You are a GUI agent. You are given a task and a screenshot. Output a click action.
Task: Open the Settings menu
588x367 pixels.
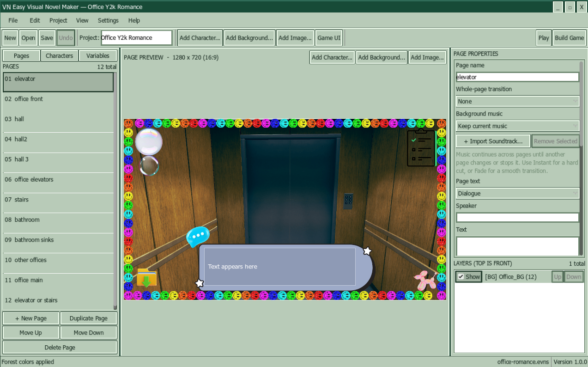(x=108, y=20)
